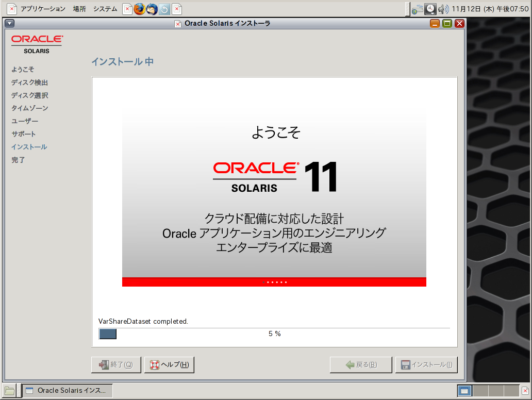
Task: Click the ヘルプ(H) help button
Action: click(x=169, y=365)
